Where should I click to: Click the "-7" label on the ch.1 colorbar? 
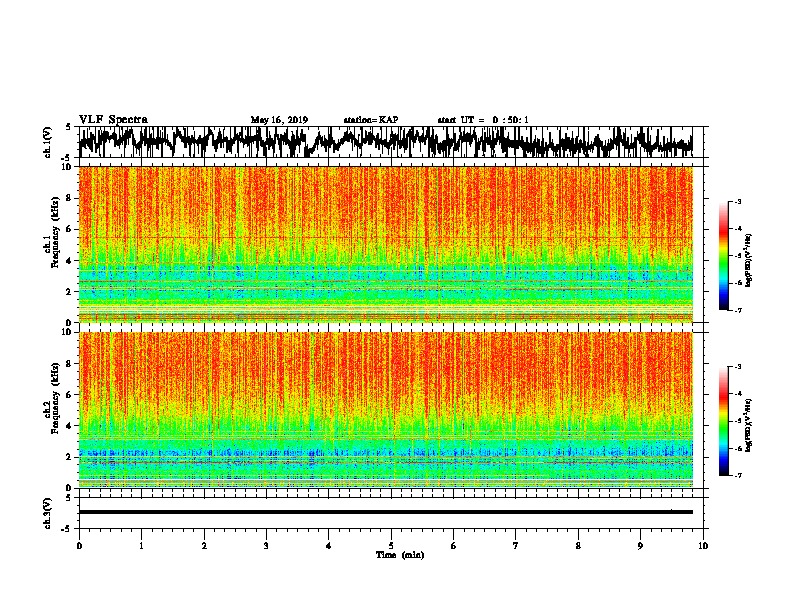point(737,310)
